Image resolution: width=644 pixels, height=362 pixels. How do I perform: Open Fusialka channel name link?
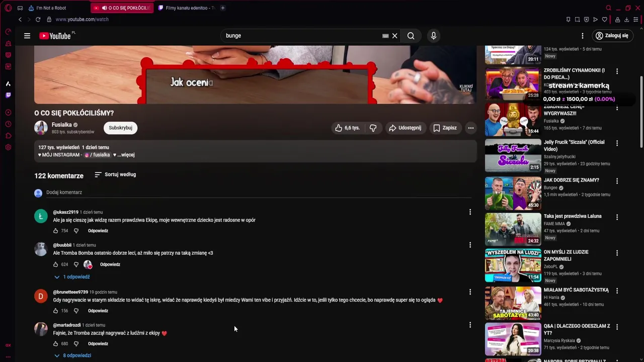coord(62,125)
